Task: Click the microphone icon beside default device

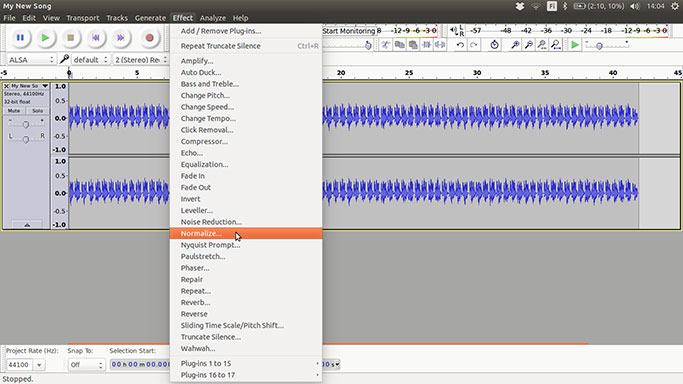Action: coord(64,59)
